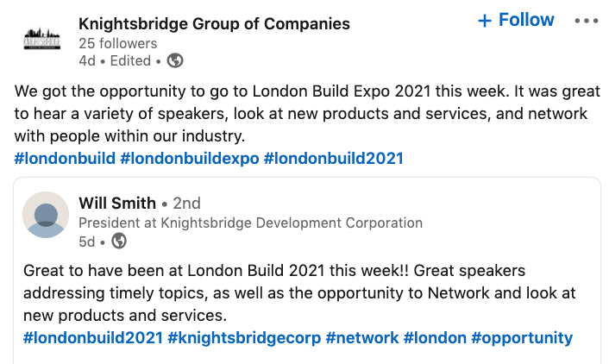Follow Knightsbridge Group of Companies
This screenshot has height=364, width=609.
coord(516,20)
